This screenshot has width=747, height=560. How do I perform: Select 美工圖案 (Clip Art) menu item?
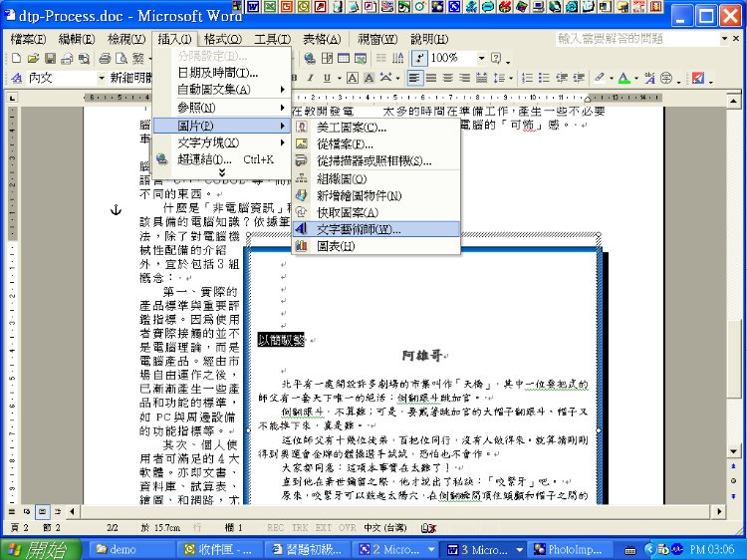point(376,128)
